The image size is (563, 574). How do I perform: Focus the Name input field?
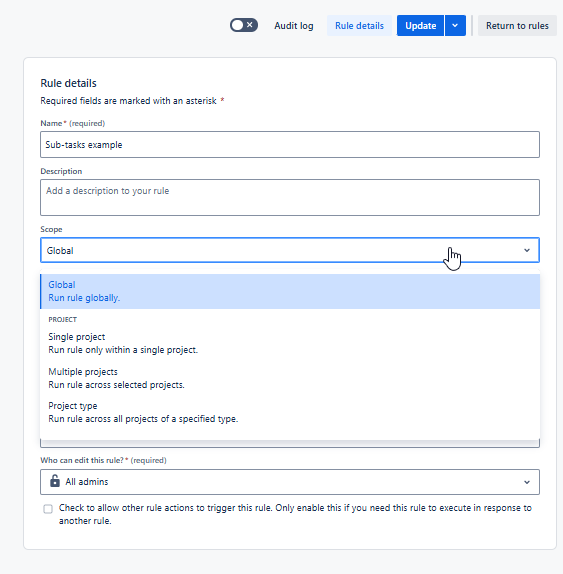coord(290,145)
